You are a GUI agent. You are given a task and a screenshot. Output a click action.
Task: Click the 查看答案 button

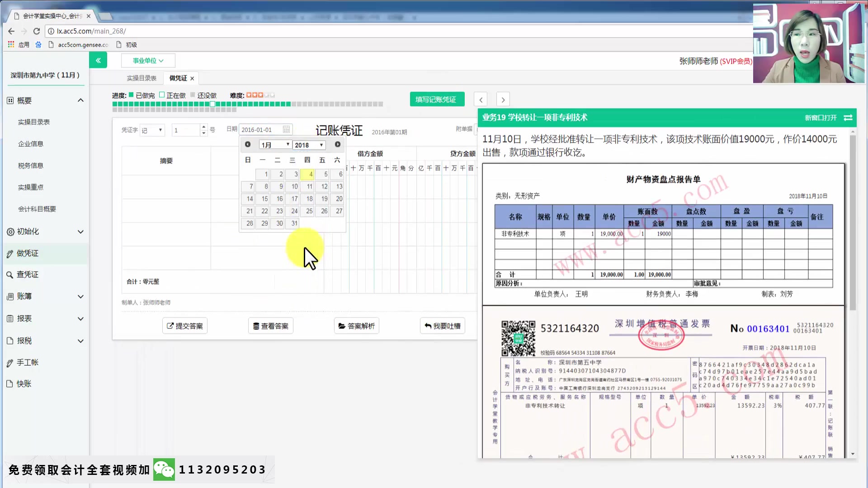(x=271, y=325)
